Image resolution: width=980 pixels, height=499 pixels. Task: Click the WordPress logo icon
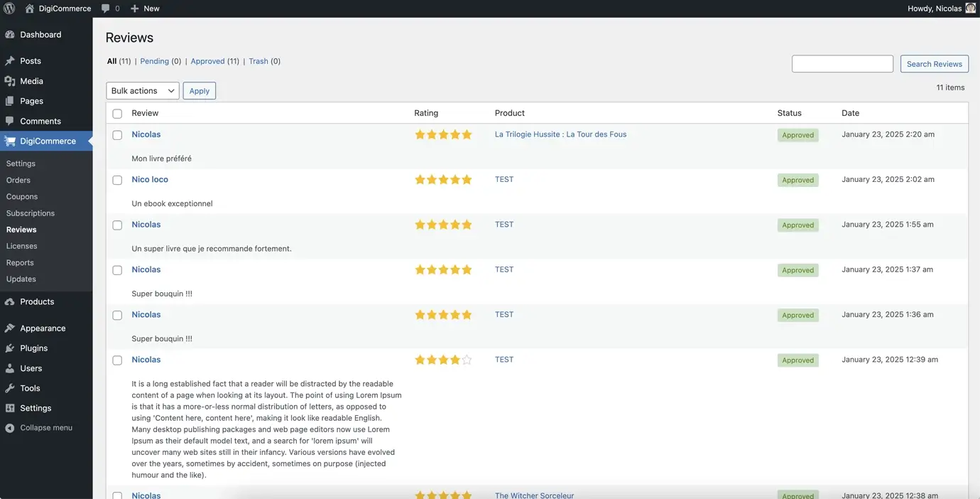click(x=9, y=9)
